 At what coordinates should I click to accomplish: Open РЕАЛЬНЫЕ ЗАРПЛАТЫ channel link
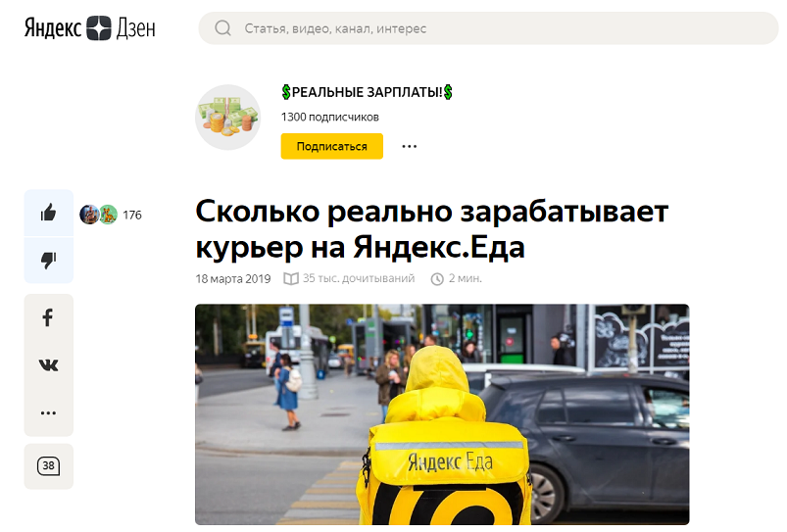367,92
